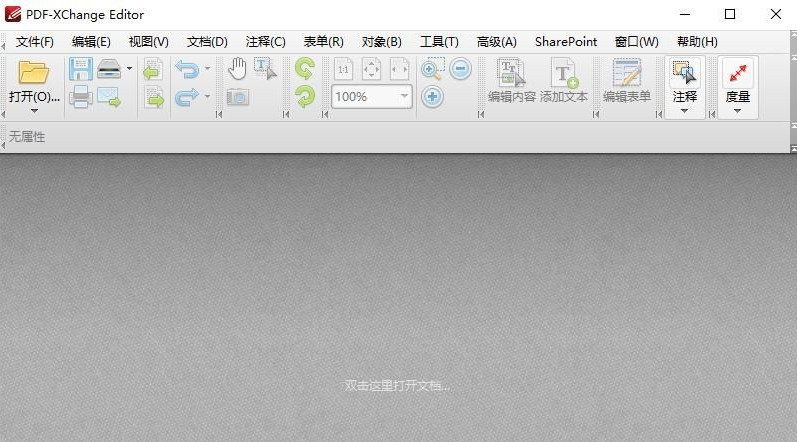Set zoom to actual size 1:1
797x442 pixels.
click(344, 69)
